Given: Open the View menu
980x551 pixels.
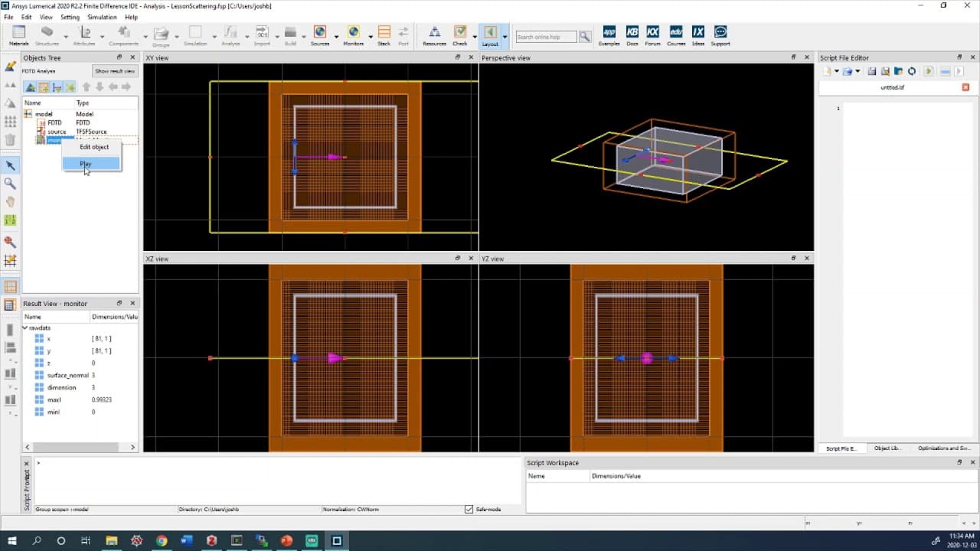Looking at the screenshot, I should [46, 17].
